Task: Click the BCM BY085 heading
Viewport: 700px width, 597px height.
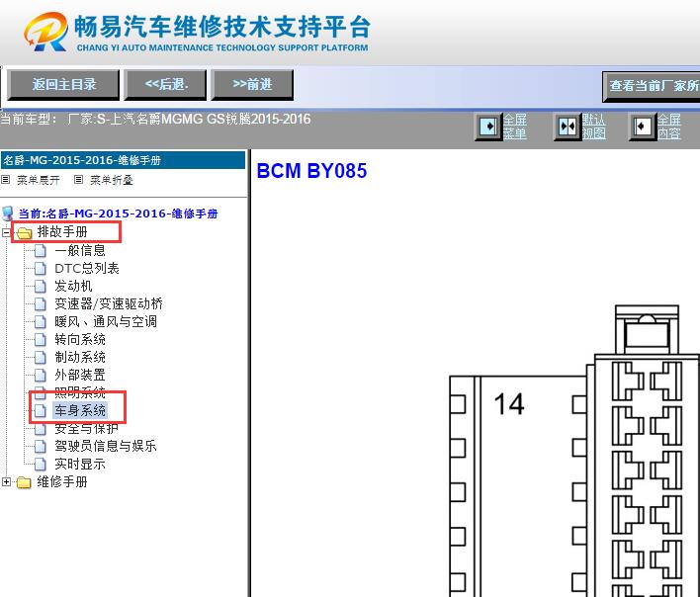Action: (x=311, y=171)
